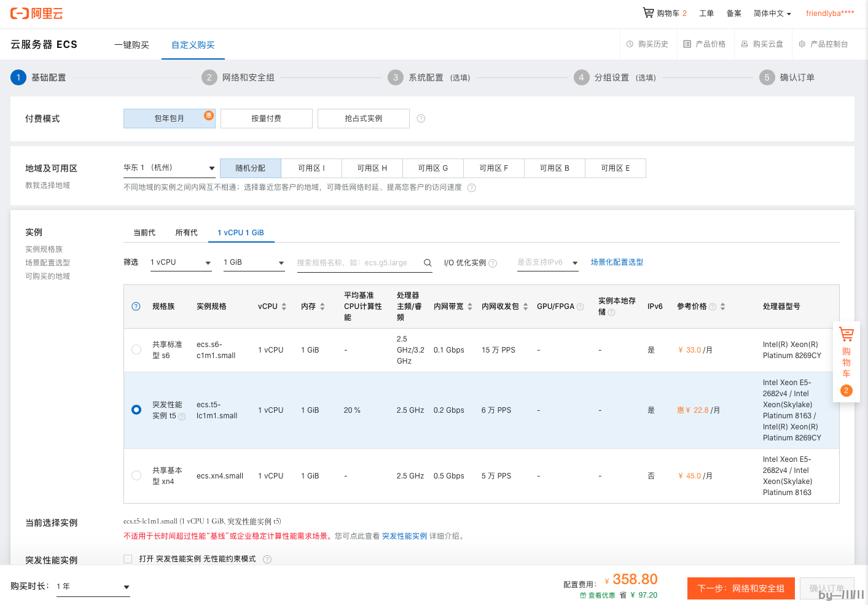Click the product price list icon
The width and height of the screenshot is (868, 605).
click(687, 44)
